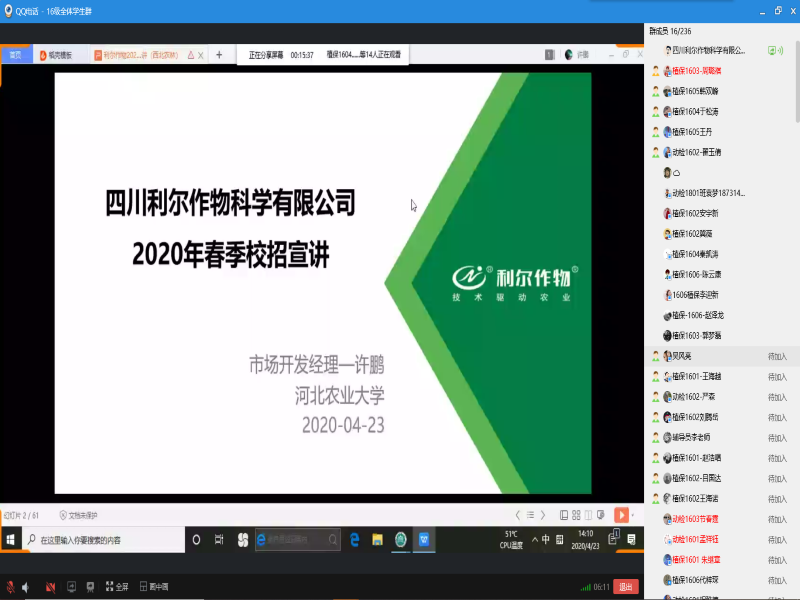800x600 pixels.
Task: Open File Explorer from taskbar
Action: pyautogui.click(x=377, y=540)
